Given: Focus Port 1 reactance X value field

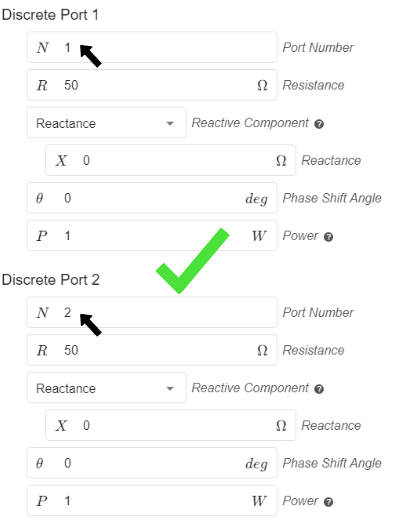Looking at the screenshot, I should 170,160.
